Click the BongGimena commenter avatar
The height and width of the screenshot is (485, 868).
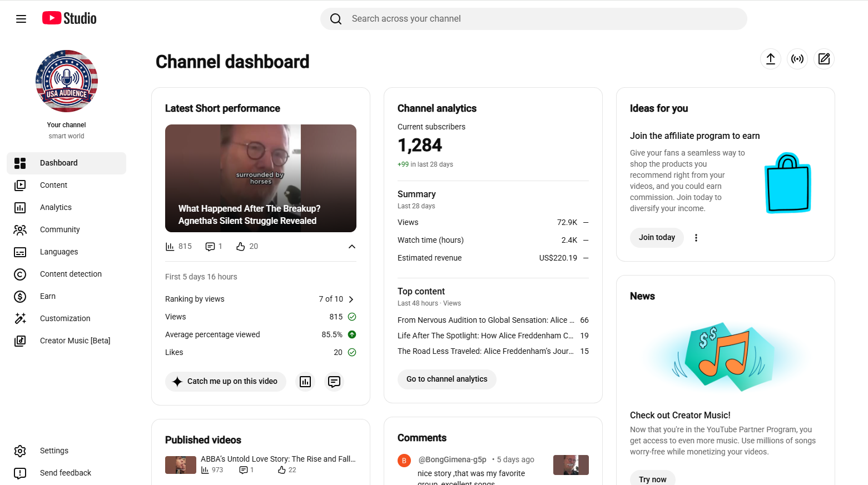click(x=404, y=461)
